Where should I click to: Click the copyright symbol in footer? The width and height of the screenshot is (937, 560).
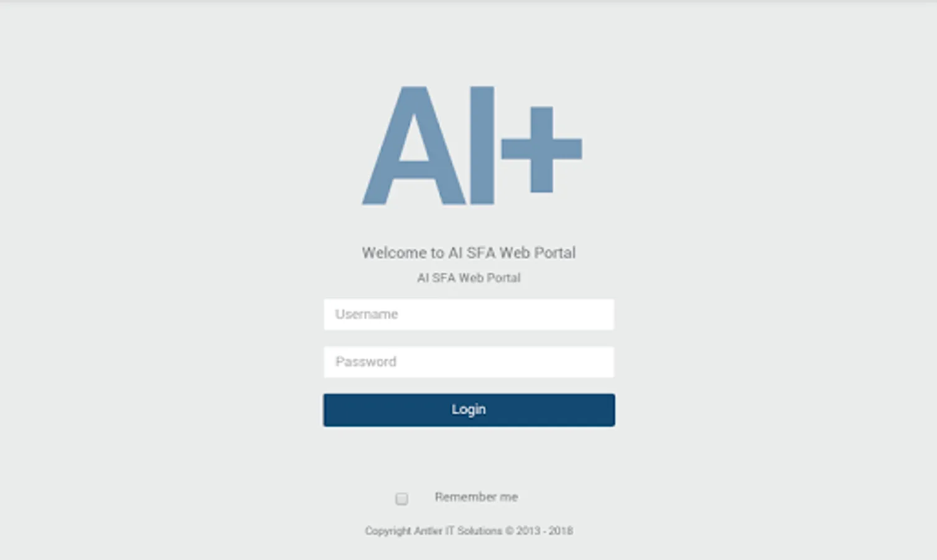pyautogui.click(x=509, y=531)
